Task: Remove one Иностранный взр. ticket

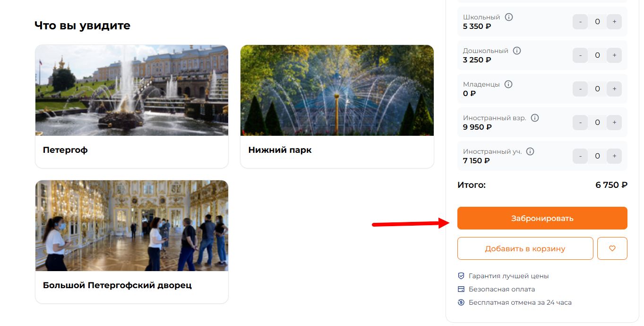Action: pyautogui.click(x=580, y=123)
